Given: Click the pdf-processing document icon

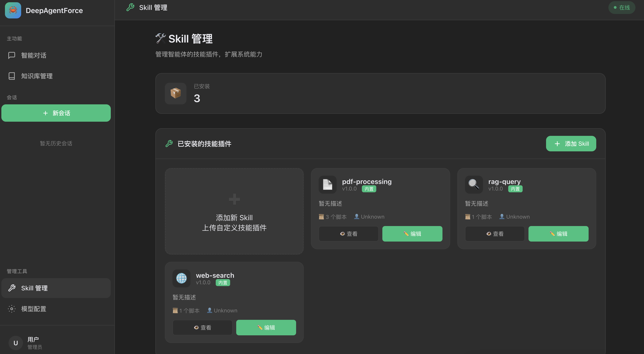Looking at the screenshot, I should pos(327,184).
